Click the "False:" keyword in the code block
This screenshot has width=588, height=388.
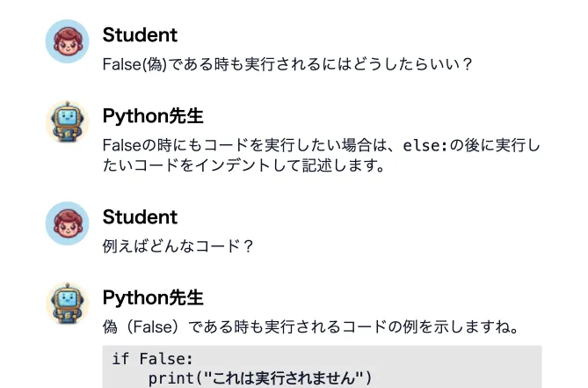coord(165,359)
